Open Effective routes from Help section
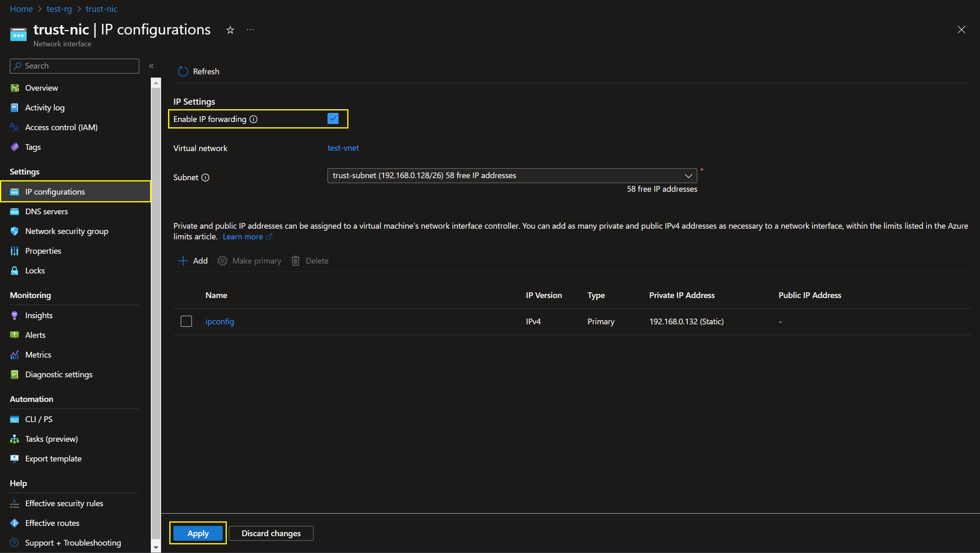 click(x=52, y=523)
